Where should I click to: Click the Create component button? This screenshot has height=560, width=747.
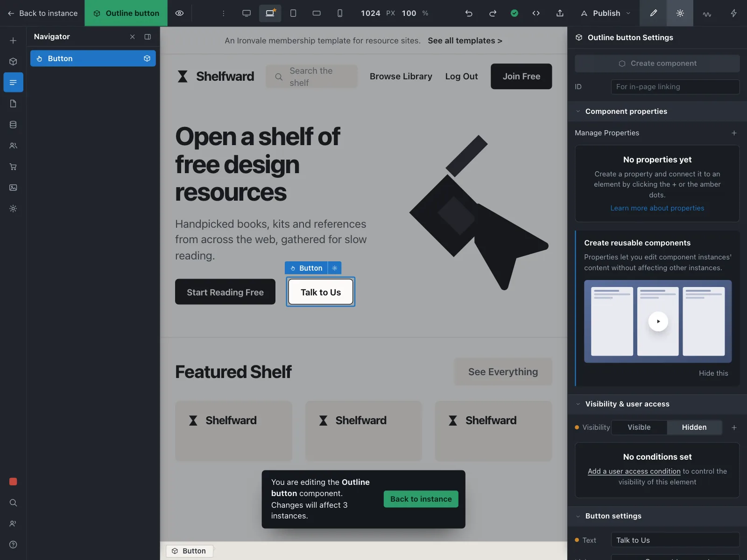coord(657,63)
